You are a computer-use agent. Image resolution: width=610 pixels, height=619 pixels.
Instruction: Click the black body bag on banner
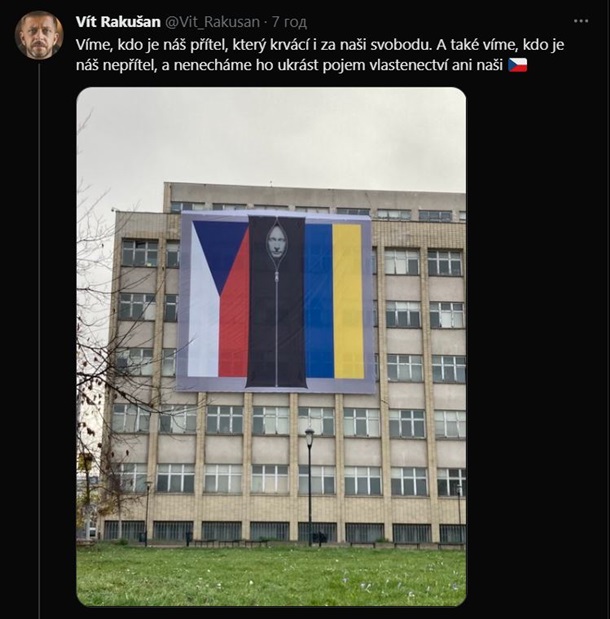tap(277, 302)
